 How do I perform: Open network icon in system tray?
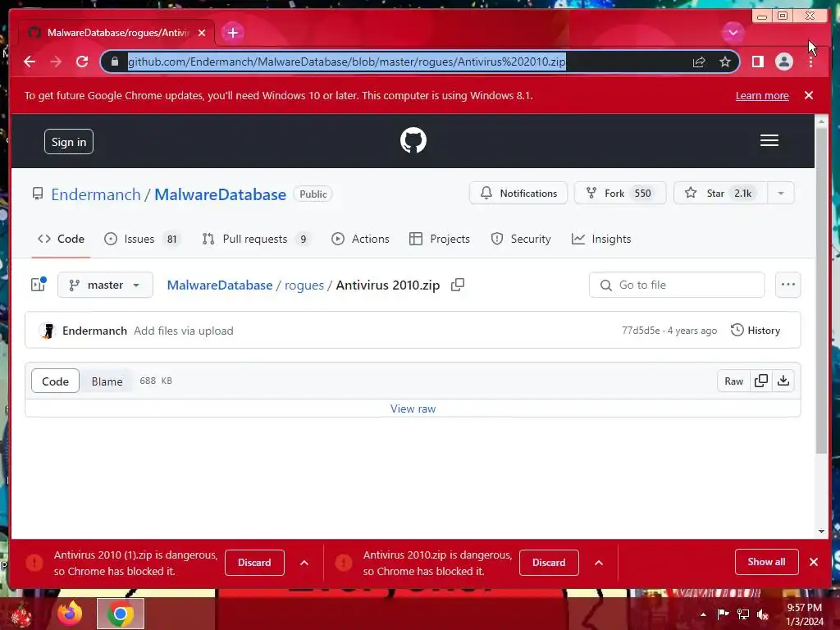(743, 614)
